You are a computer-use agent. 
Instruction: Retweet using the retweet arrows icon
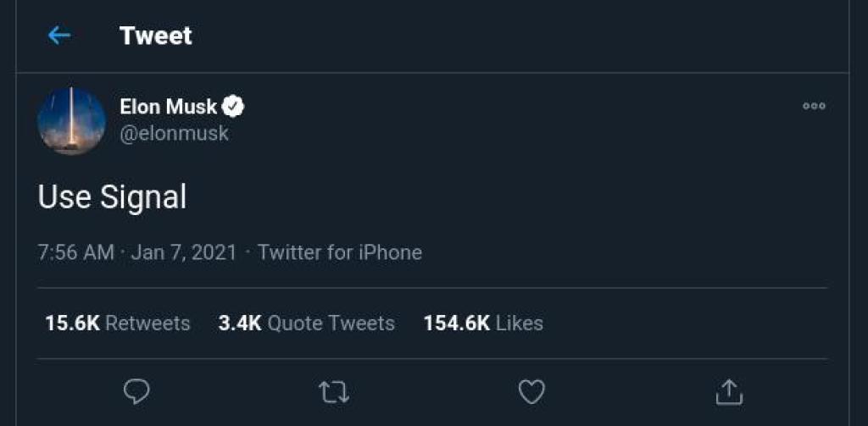tap(334, 391)
